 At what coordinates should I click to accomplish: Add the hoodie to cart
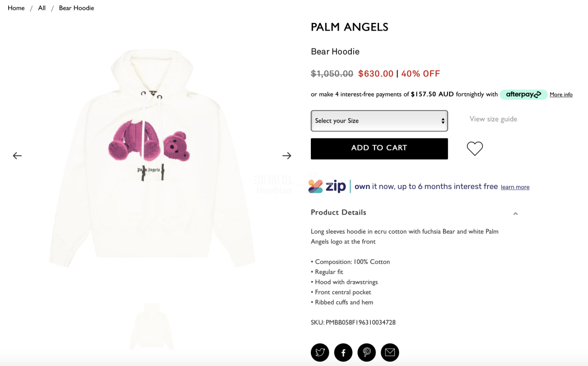(379, 149)
